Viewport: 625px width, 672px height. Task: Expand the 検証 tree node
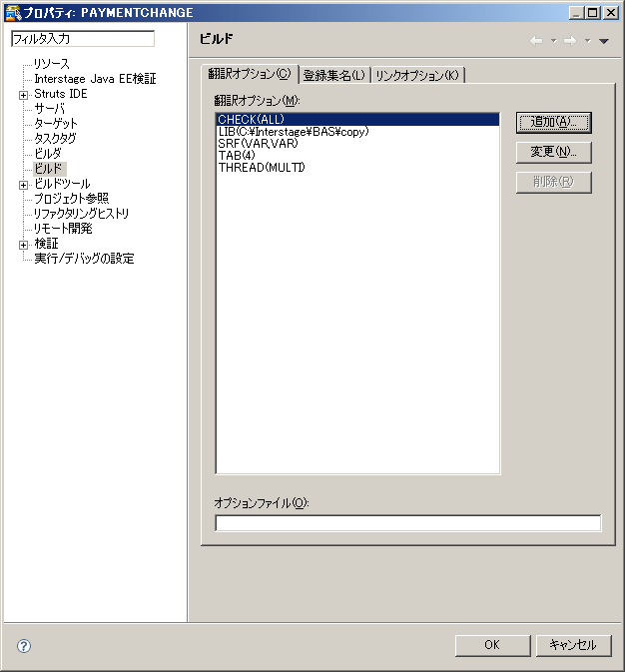[23, 245]
